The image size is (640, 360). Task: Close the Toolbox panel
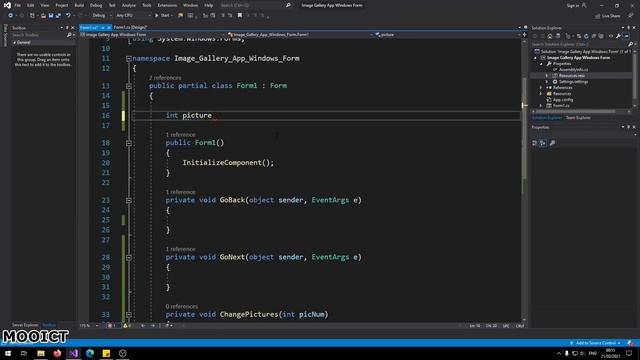[73, 28]
